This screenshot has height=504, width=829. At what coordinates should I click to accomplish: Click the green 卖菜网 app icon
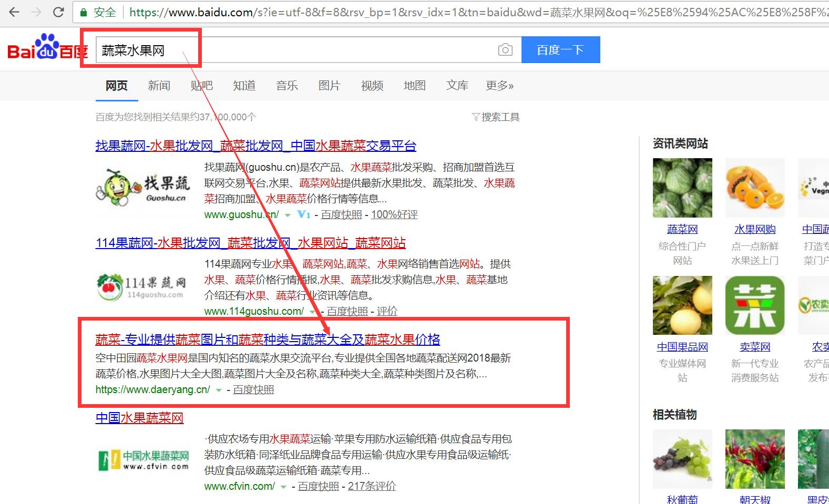tap(754, 305)
